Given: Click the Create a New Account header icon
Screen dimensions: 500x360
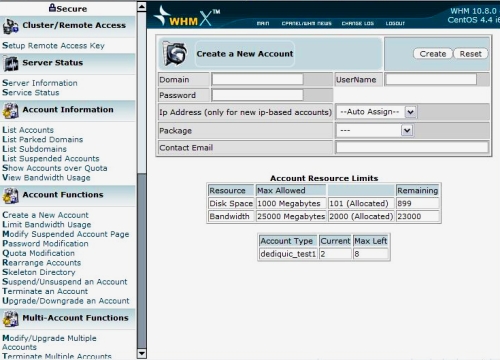Looking at the screenshot, I should coord(175,54).
